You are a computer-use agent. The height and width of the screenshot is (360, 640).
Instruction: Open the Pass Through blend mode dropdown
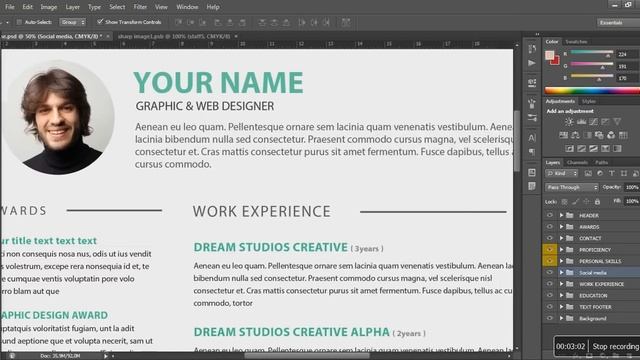(x=571, y=187)
